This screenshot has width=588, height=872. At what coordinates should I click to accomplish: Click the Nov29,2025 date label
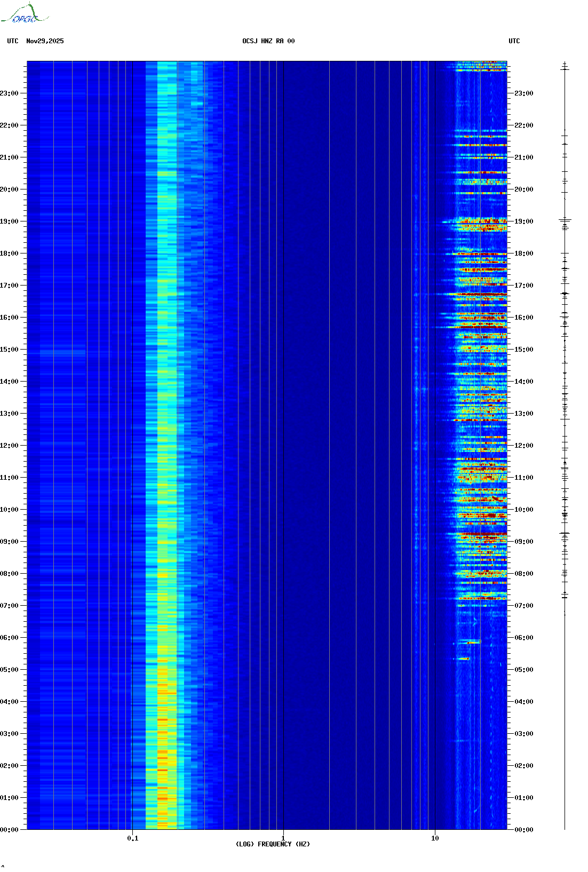pos(45,41)
